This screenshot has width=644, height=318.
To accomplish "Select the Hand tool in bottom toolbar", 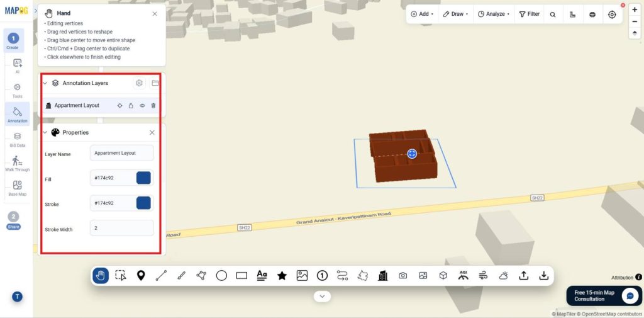I will point(101,276).
